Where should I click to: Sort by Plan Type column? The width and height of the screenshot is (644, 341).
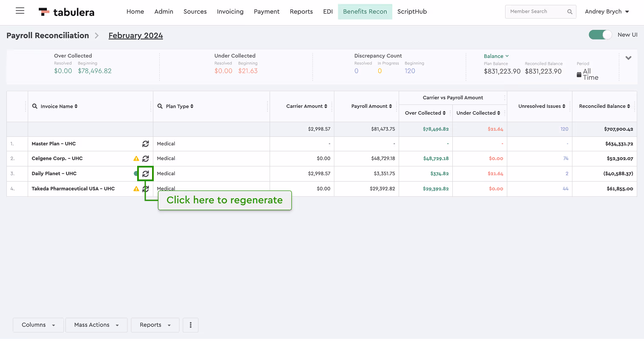(192, 106)
